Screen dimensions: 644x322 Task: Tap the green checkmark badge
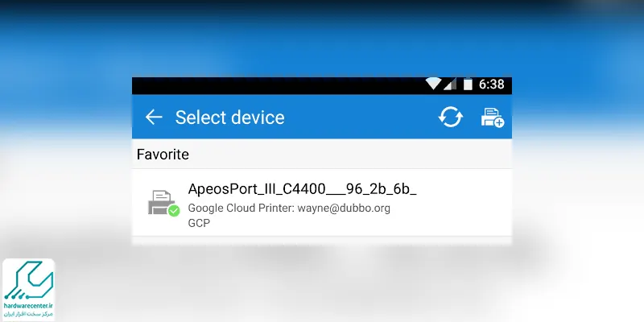[174, 211]
